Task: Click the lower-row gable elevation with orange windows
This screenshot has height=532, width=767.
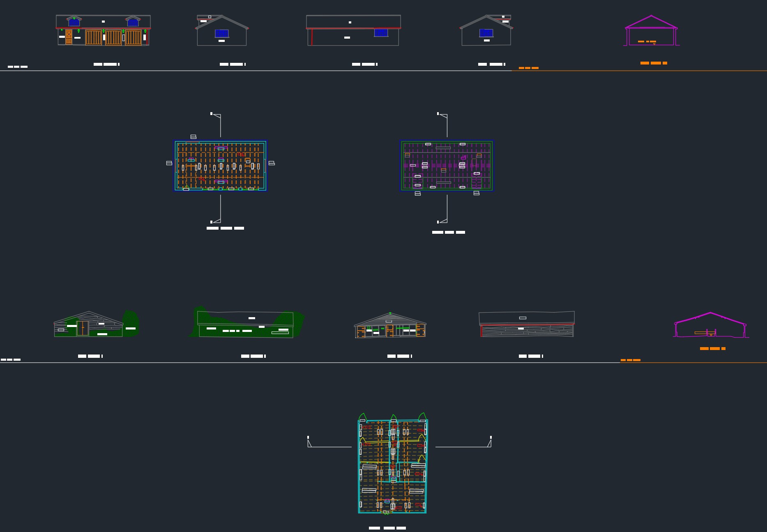Action: coord(390,326)
